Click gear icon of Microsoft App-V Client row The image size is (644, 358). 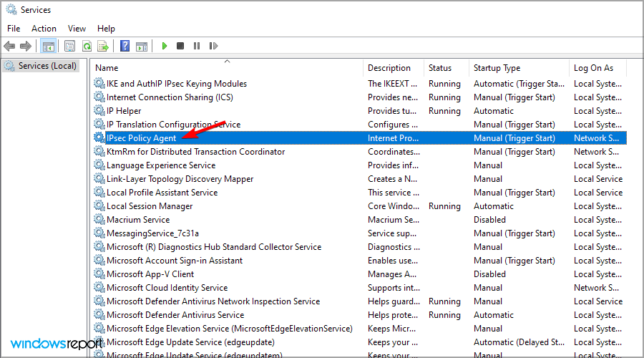[99, 273]
